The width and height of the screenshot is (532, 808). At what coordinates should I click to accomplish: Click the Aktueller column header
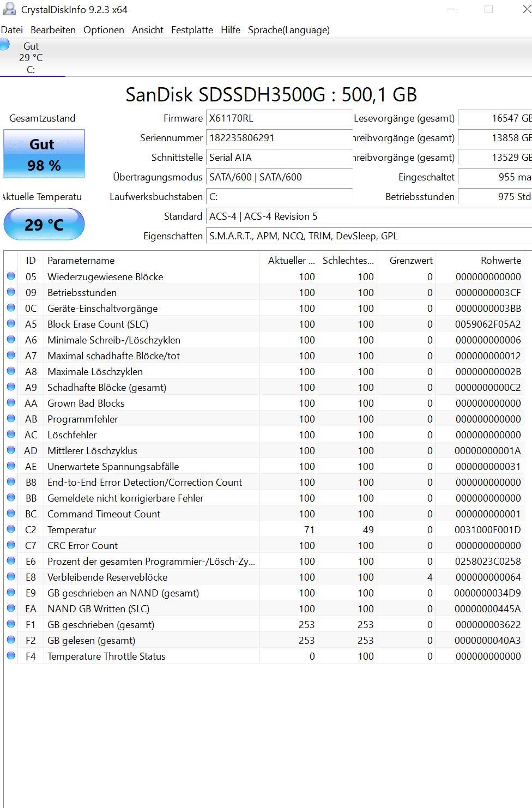coord(289,261)
